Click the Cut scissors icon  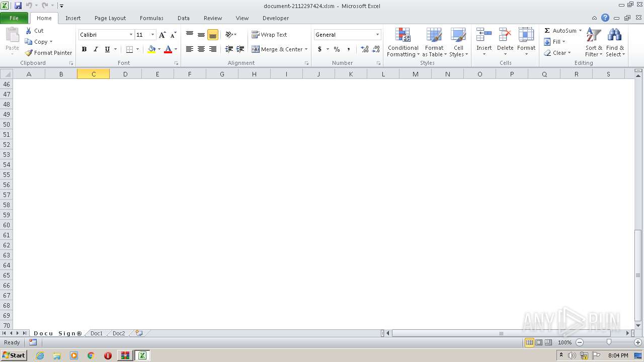coord(29,31)
